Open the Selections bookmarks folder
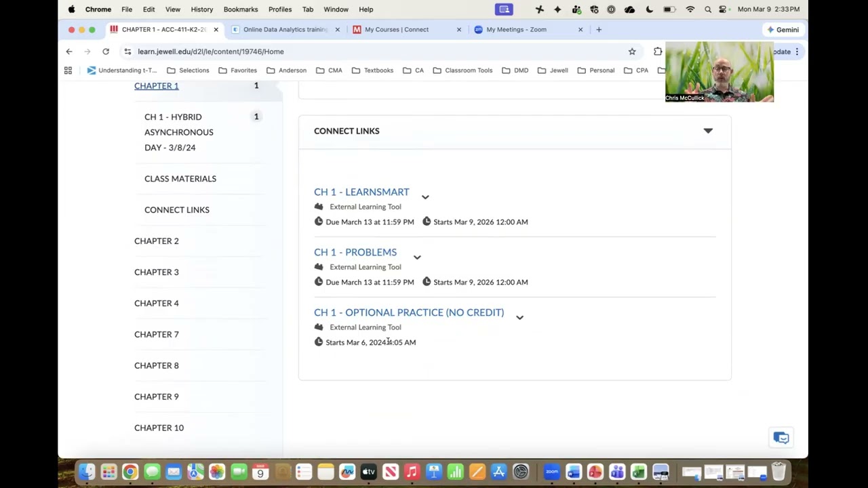The height and width of the screenshot is (488, 868). click(x=188, y=70)
